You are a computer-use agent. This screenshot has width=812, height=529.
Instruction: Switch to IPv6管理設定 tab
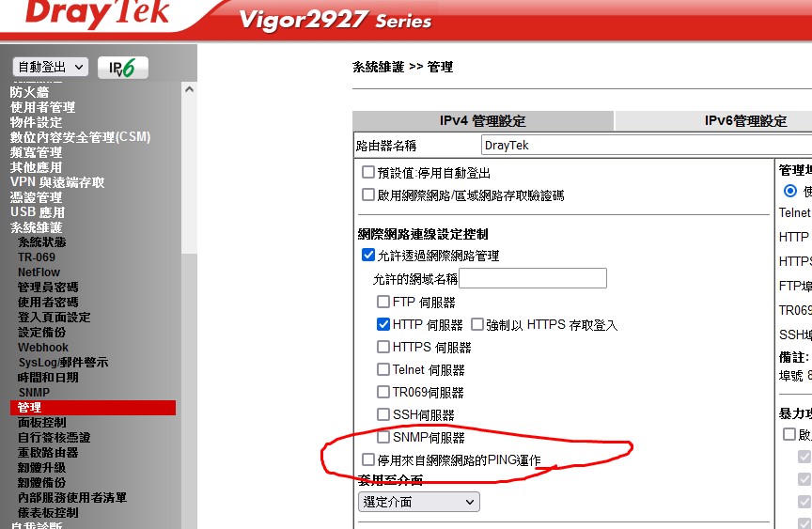click(745, 120)
